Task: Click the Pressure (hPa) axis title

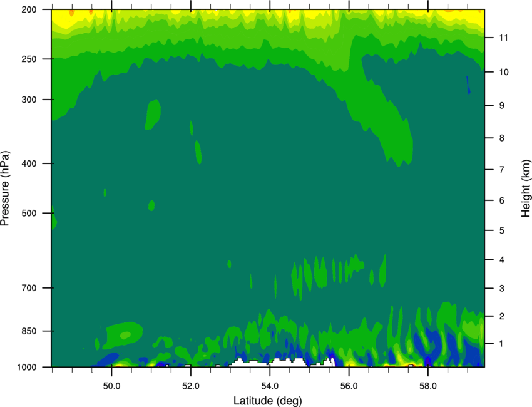Action: tap(5, 188)
